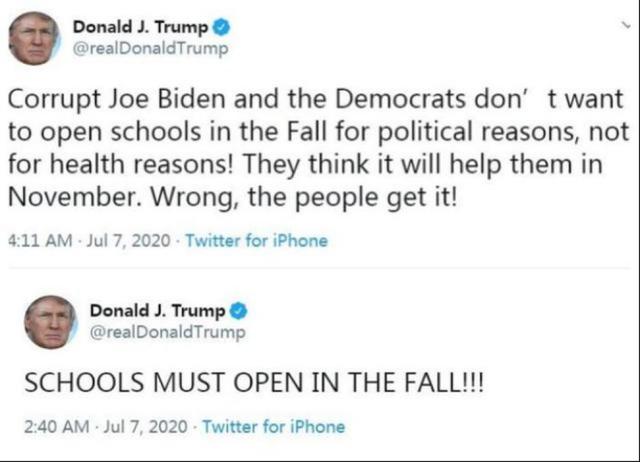This screenshot has height=462, width=640.
Task: Open the profile photo on the 4:11 AM tweet
Action: pyautogui.click(x=34, y=39)
